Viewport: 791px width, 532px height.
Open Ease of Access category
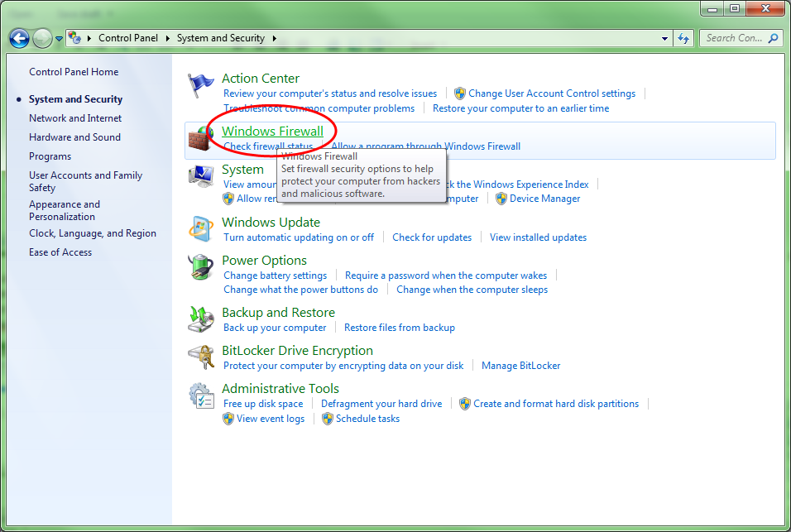pyautogui.click(x=60, y=252)
